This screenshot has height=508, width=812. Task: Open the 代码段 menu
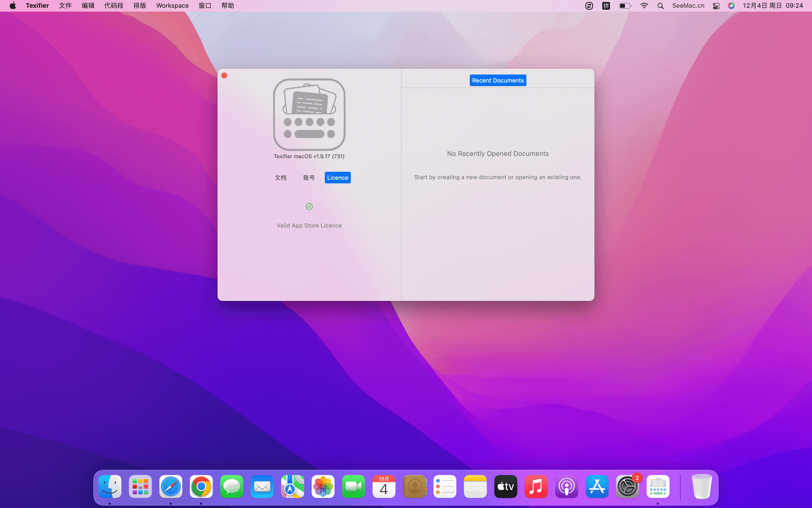pyautogui.click(x=114, y=6)
